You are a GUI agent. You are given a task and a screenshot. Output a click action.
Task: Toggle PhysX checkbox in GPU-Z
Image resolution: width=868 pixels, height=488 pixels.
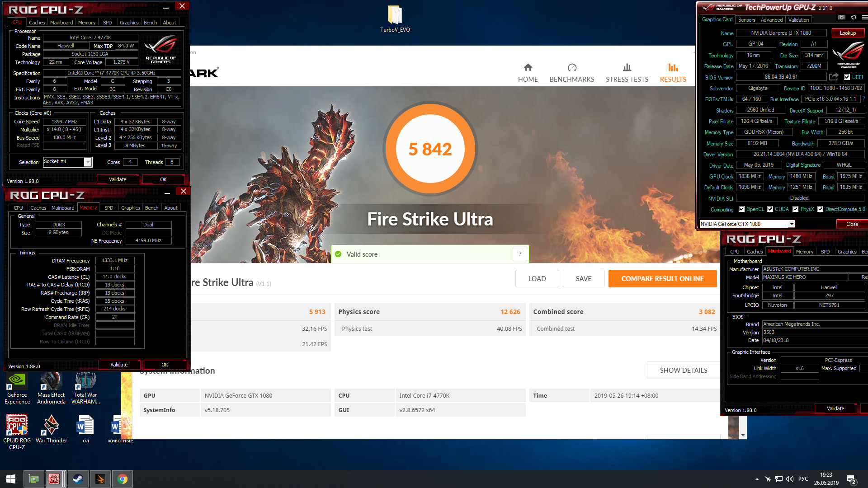pyautogui.click(x=795, y=209)
